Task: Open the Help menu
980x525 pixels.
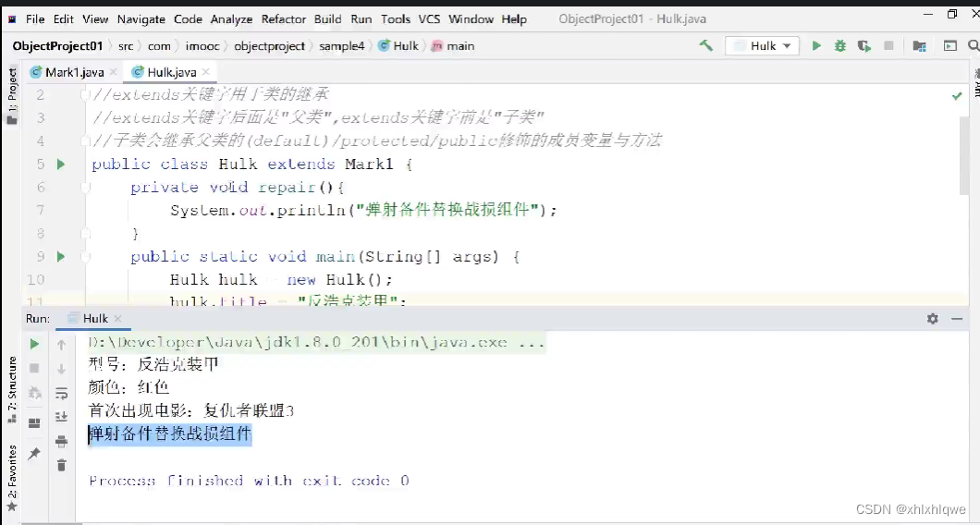Action: (514, 19)
